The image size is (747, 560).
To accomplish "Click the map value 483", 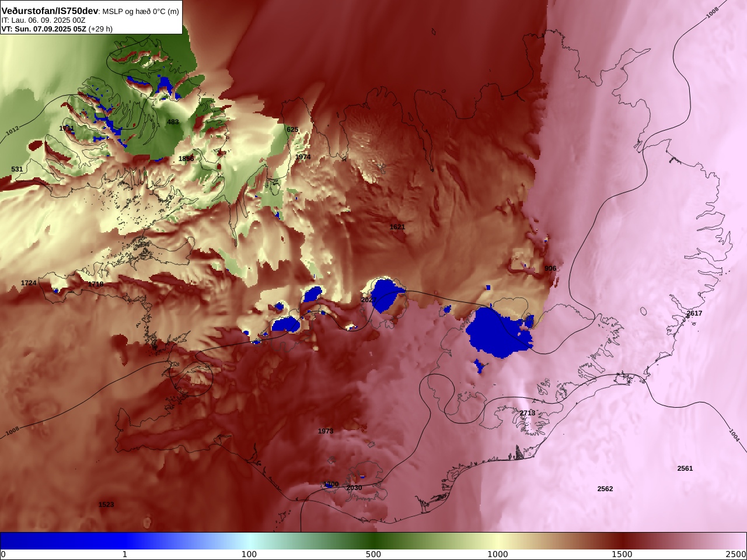I will point(173,122).
